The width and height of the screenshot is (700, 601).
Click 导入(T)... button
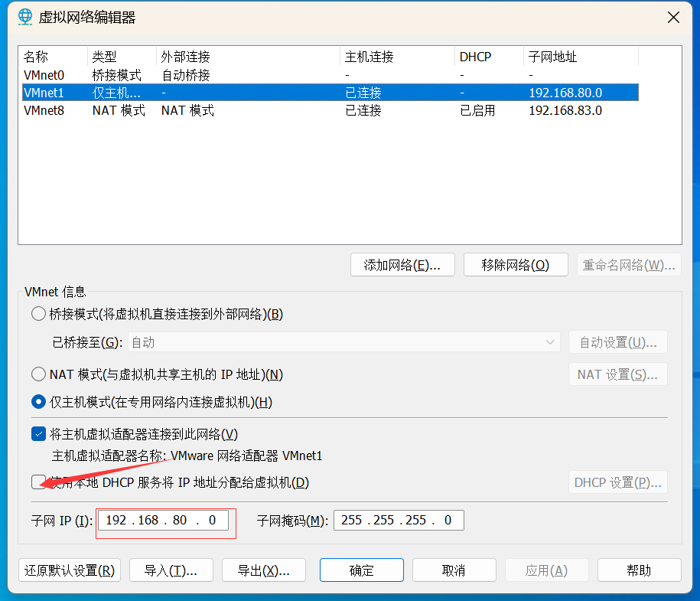pos(171,570)
